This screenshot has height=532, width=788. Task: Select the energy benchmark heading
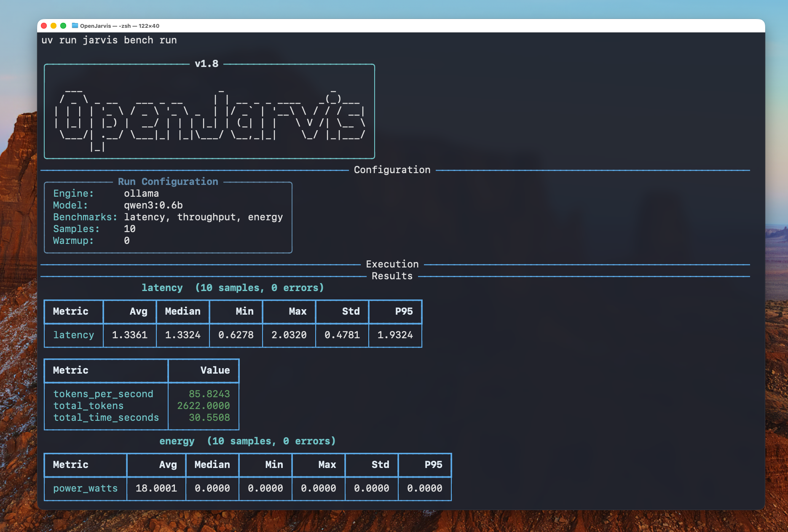tap(177, 441)
